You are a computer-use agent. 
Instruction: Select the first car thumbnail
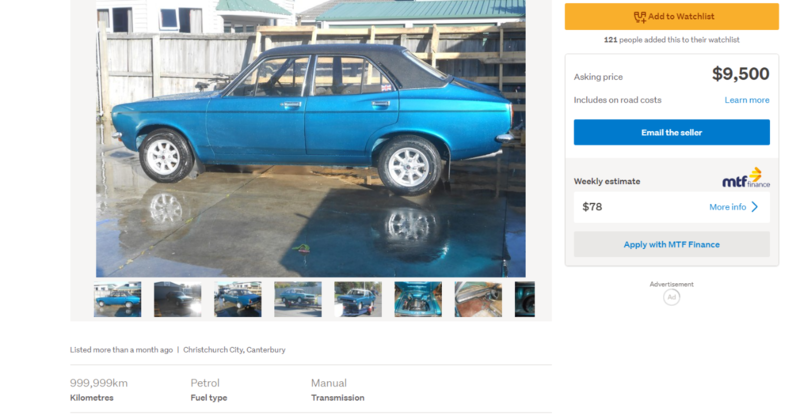[x=117, y=299]
